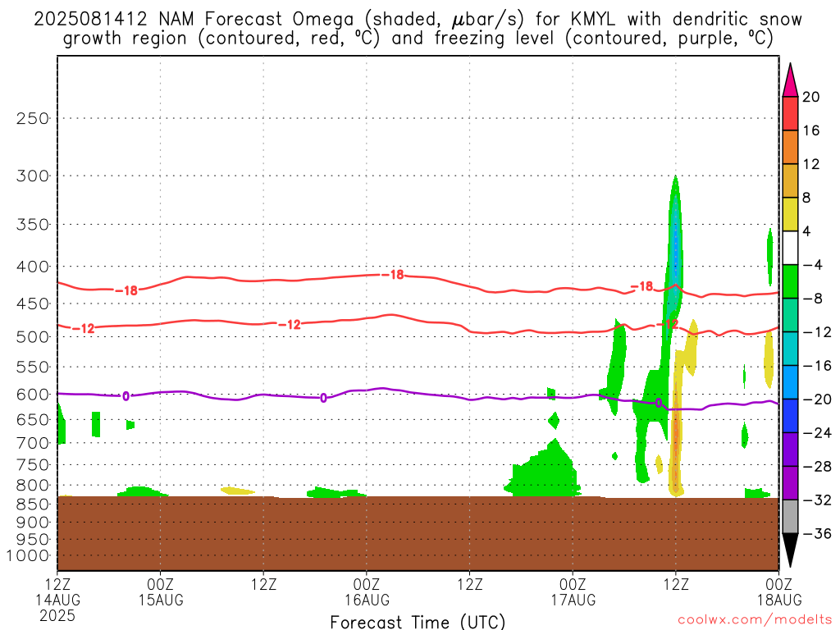Pick the light blue -20 to -16 colorbar segment
The height and width of the screenshot is (630, 840).
tap(790, 382)
